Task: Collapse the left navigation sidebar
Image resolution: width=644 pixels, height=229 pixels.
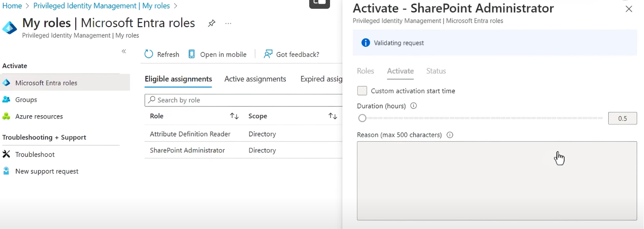Action: tap(124, 51)
